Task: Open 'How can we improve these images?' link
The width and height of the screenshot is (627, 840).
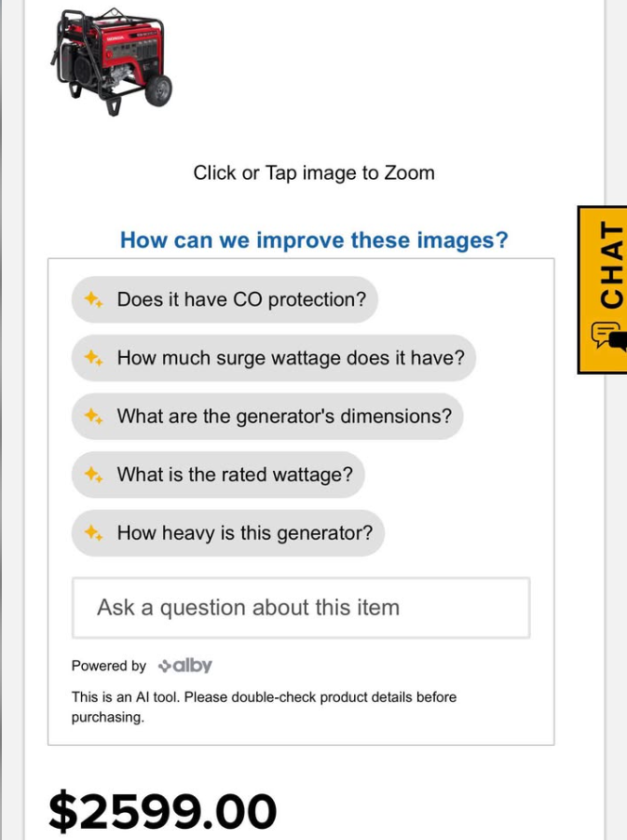Action: (x=314, y=241)
